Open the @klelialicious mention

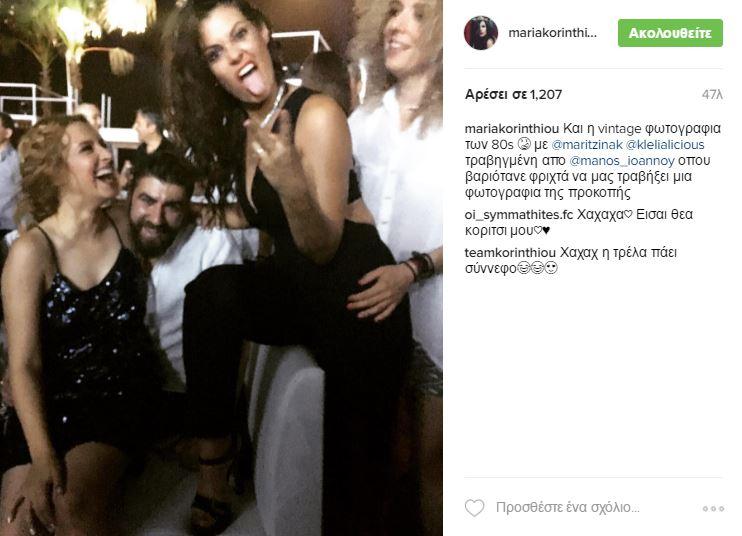point(665,144)
